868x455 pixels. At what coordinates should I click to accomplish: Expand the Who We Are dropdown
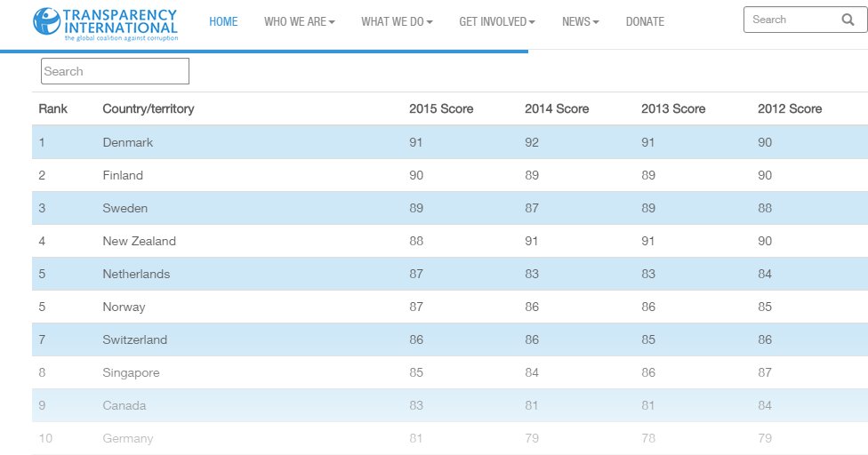coord(300,21)
